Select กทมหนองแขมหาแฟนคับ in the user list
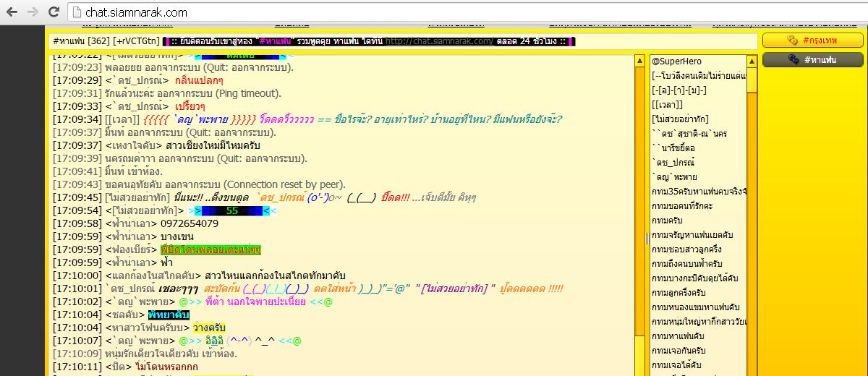 pyautogui.click(x=695, y=307)
